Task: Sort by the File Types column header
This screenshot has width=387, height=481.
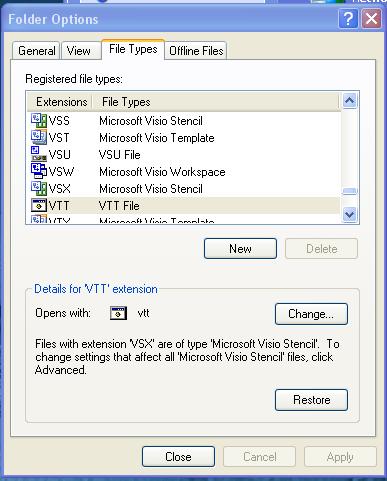Action: (x=215, y=102)
